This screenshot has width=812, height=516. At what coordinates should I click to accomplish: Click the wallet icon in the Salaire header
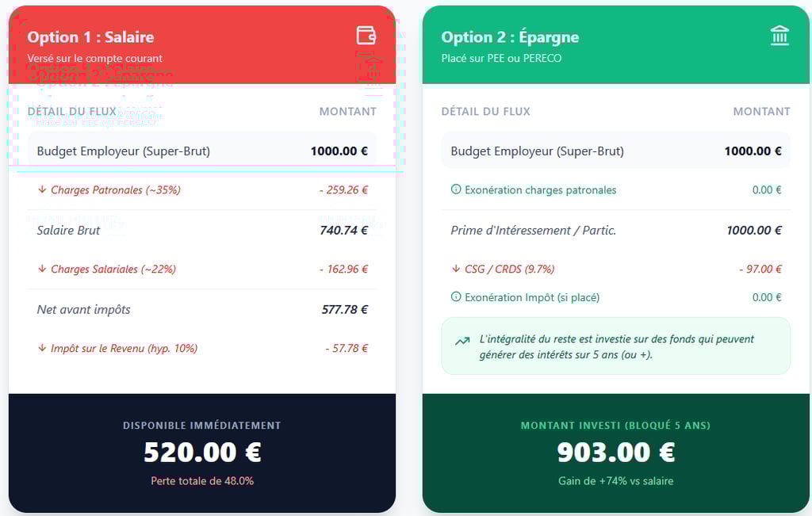[366, 36]
